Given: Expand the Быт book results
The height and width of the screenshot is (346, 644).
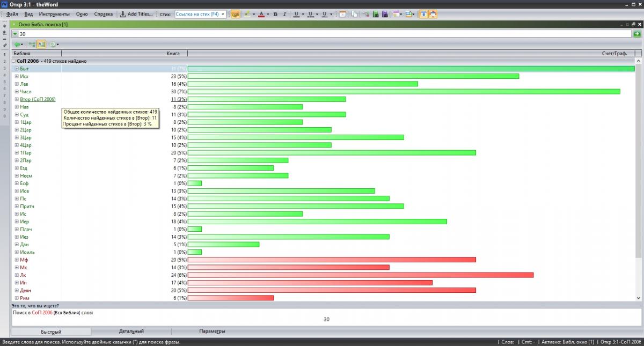Looking at the screenshot, I should pos(17,69).
